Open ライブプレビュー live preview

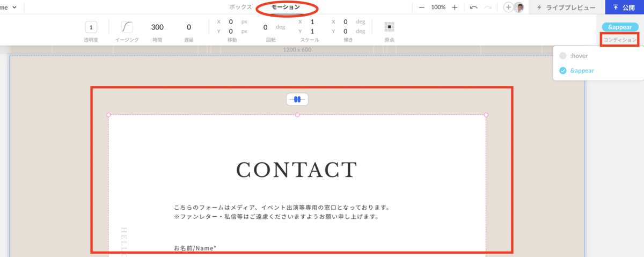coord(566,8)
